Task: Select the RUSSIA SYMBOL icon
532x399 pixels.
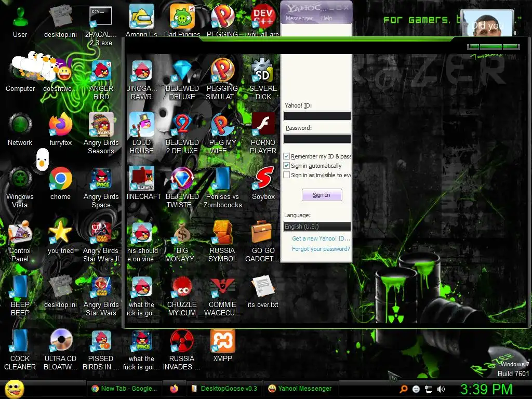Action: (222, 242)
